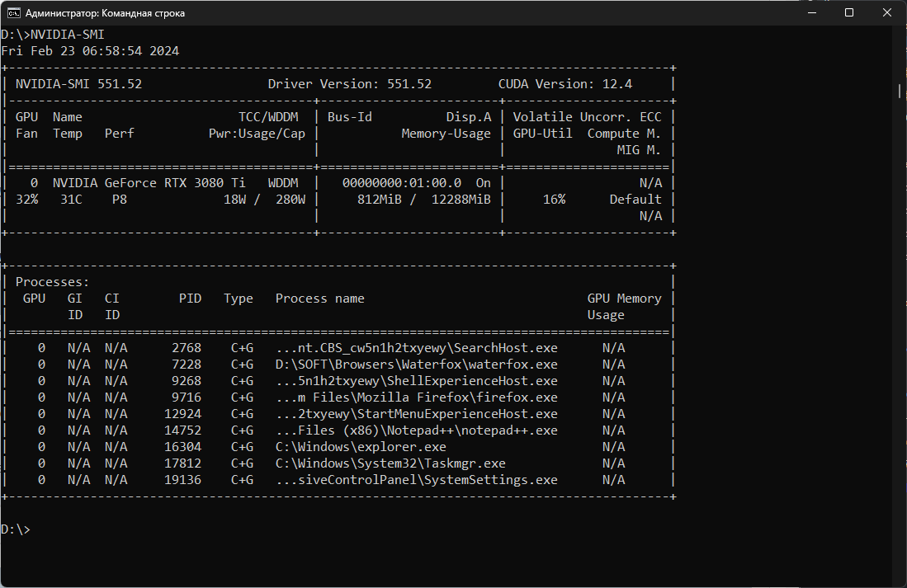
Task: Close the Command Prompt window
Action: point(887,13)
